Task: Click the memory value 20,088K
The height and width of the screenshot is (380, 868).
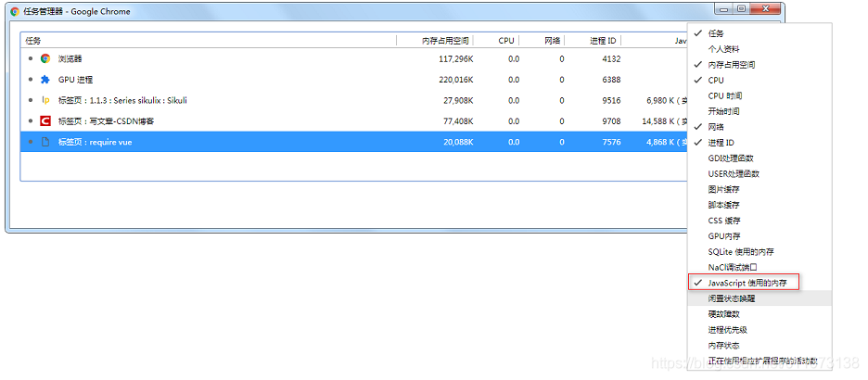Action: pos(456,142)
